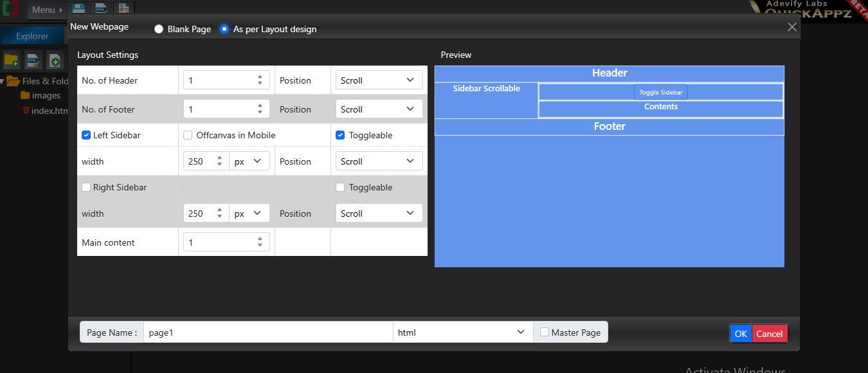Screen dimensions: 868x373
Task: Uncheck the Left Sidebar checkbox
Action: click(x=86, y=135)
